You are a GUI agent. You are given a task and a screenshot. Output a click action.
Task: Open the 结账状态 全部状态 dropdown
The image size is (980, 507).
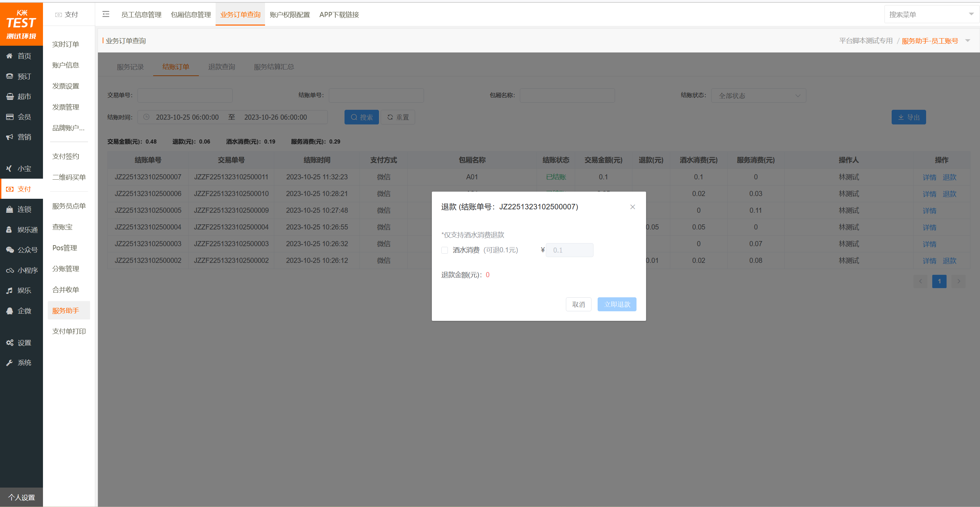[x=759, y=95]
